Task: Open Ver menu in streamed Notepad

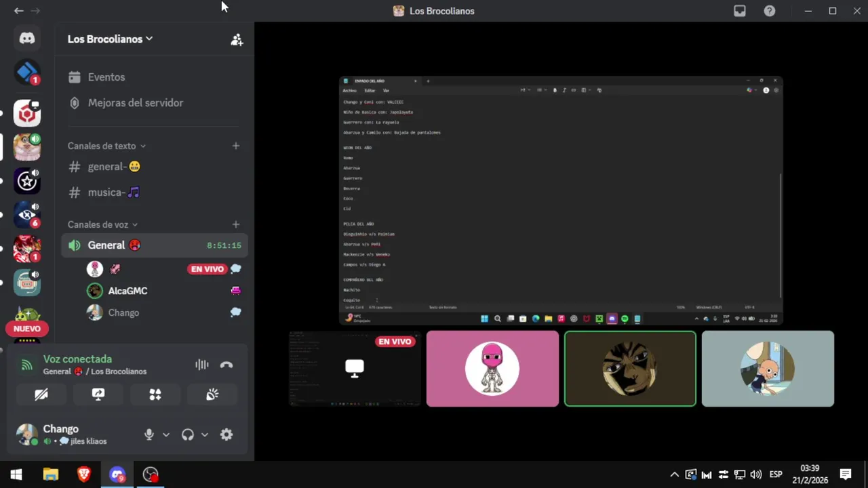Action: click(x=386, y=90)
